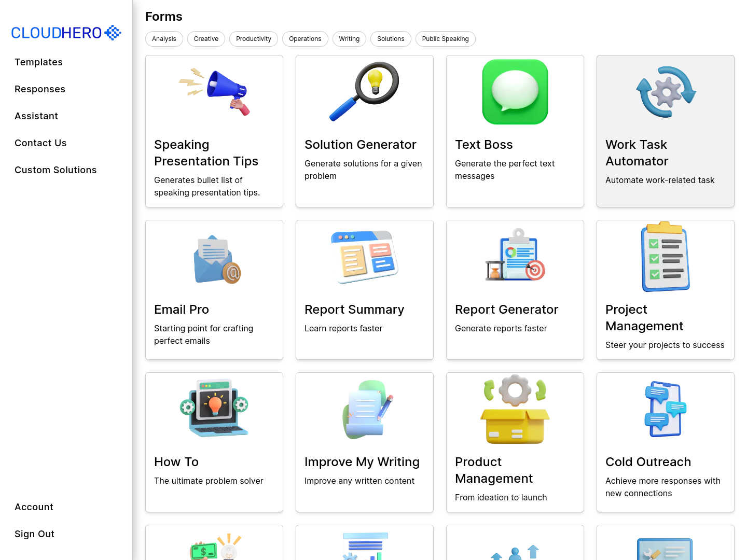Open the Report Summary card title
This screenshot has width=747, height=560.
(354, 310)
